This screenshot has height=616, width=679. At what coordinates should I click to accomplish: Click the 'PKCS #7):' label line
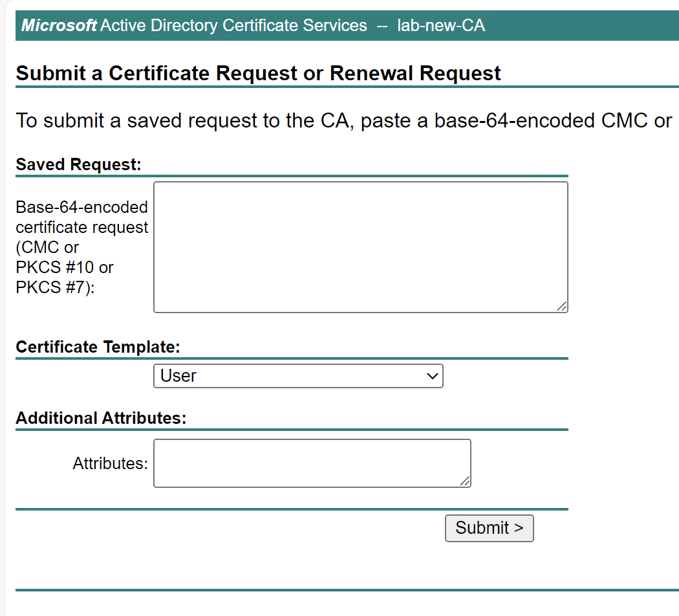pyautogui.click(x=55, y=287)
